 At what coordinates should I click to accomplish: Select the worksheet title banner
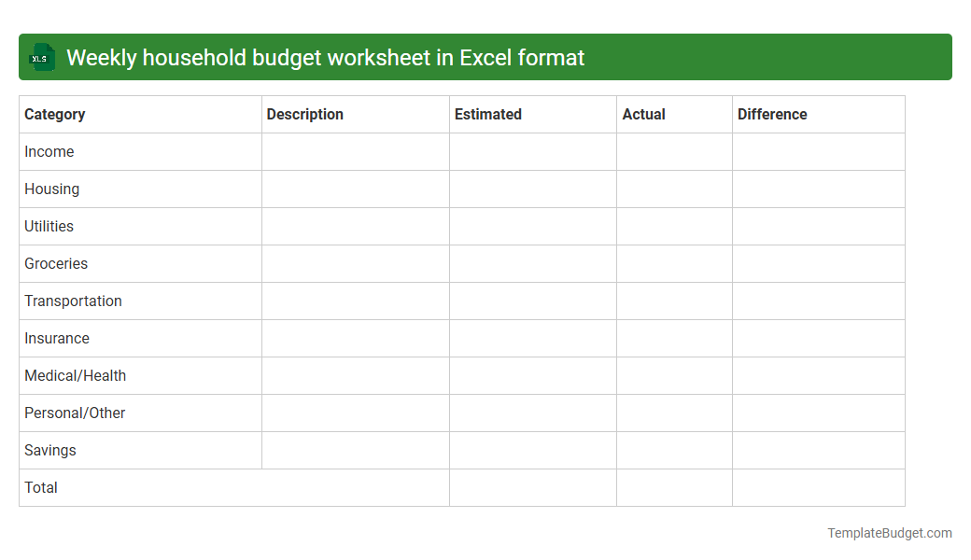(485, 57)
